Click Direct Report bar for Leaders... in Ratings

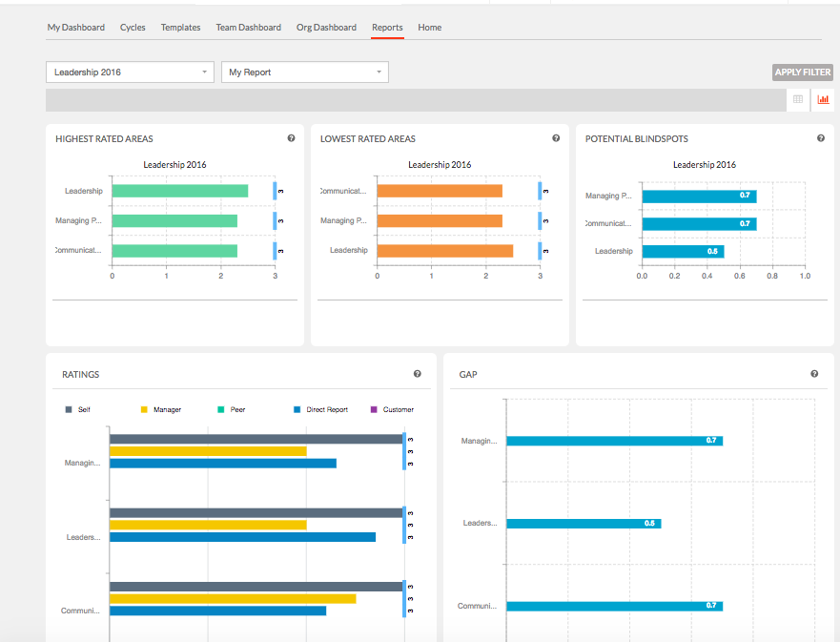(243, 537)
